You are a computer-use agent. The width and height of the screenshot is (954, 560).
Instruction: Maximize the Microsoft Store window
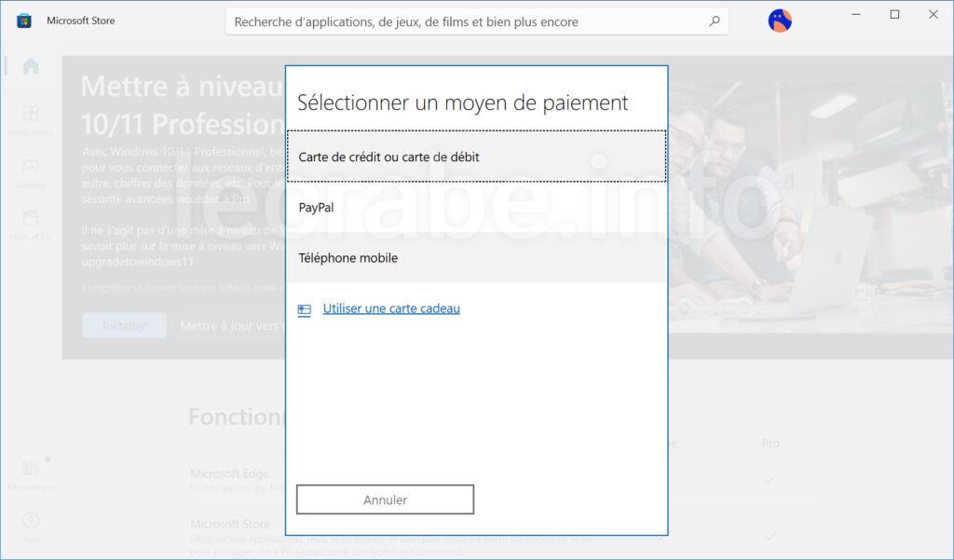tap(894, 15)
